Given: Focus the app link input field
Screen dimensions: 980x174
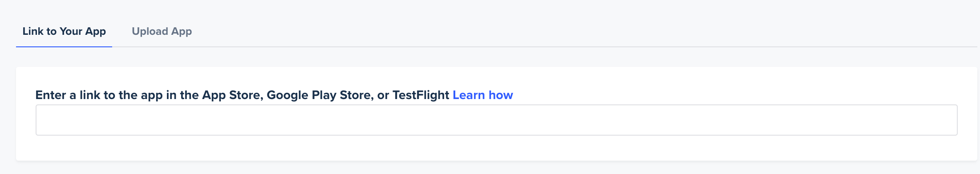Looking at the screenshot, I should (496, 120).
